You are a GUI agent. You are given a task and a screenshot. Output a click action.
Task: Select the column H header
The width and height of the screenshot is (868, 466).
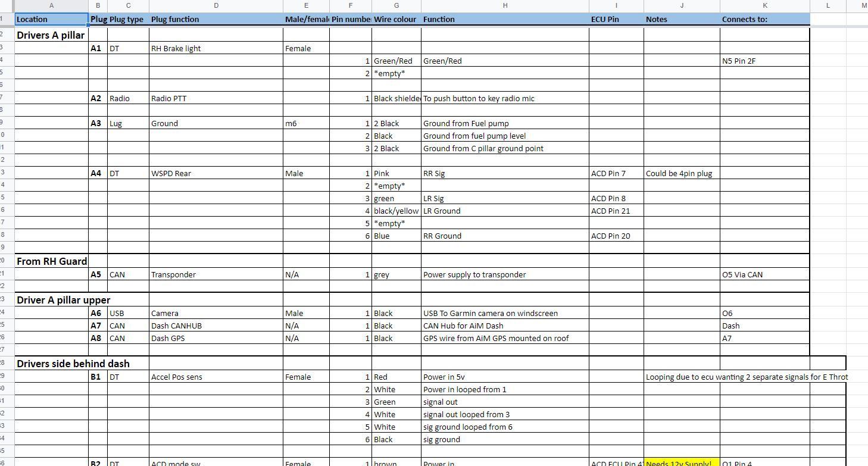(504, 5)
